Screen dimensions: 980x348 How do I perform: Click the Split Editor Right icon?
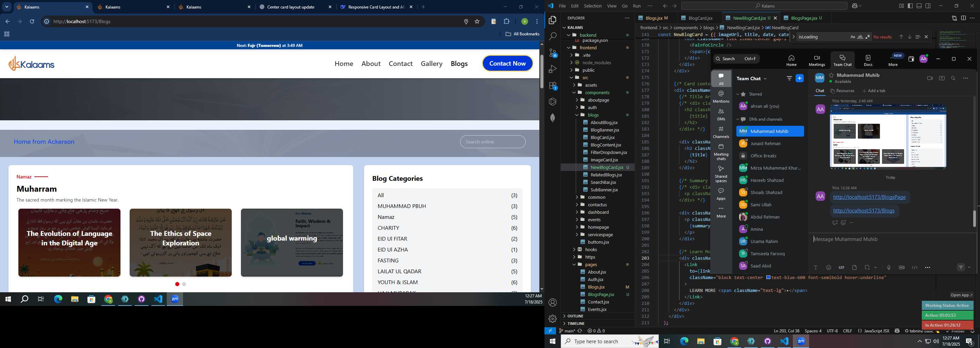(963, 18)
